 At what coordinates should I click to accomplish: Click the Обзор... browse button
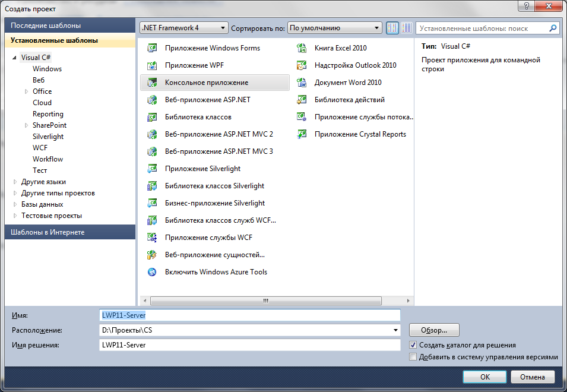tap(434, 330)
